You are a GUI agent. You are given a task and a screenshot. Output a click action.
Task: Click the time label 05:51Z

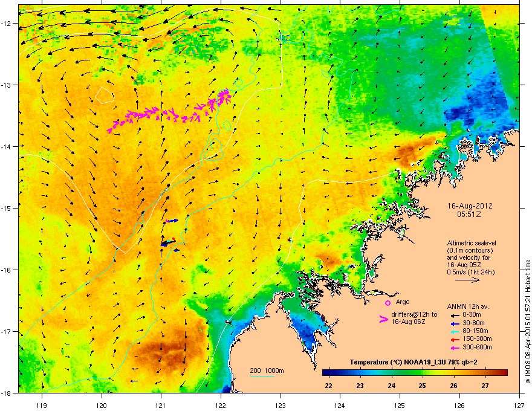(469, 215)
